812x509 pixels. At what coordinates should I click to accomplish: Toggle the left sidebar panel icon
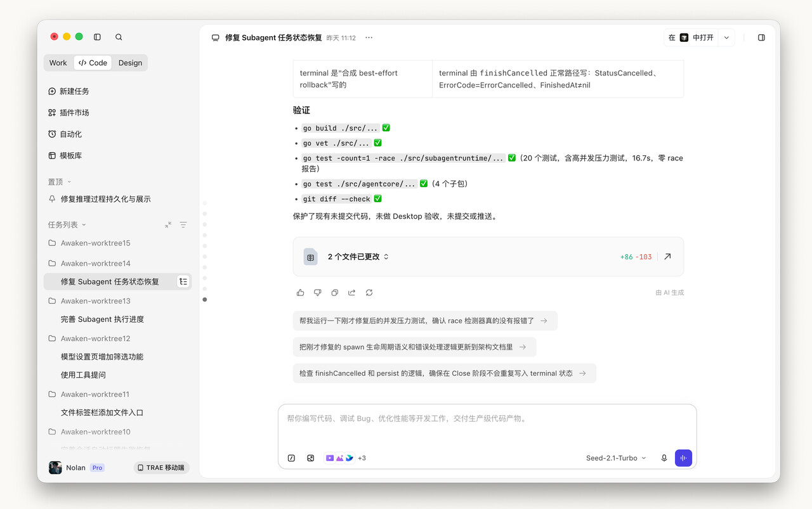(97, 37)
